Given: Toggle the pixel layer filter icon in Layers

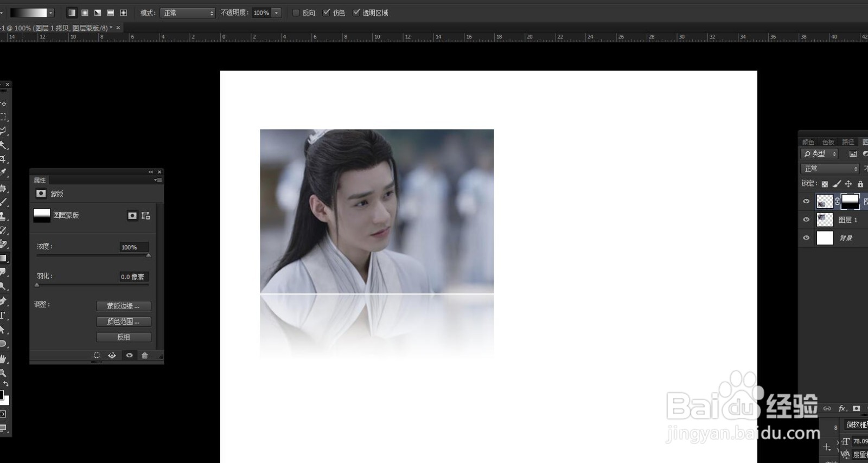Looking at the screenshot, I should [x=853, y=154].
